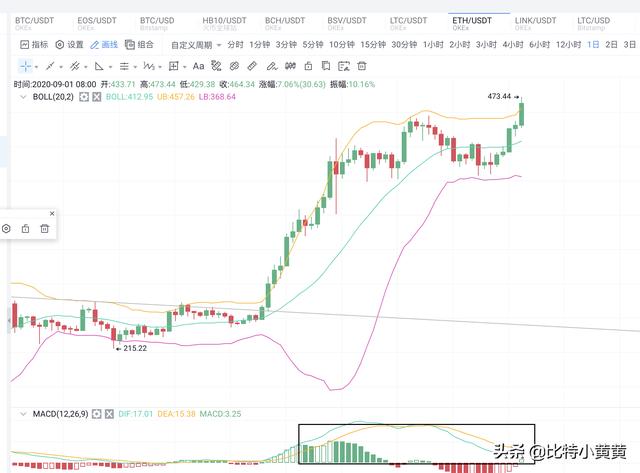Click the hide drawings image icon
Image resolution: width=640 pixels, height=473 pixels.
(x=344, y=66)
